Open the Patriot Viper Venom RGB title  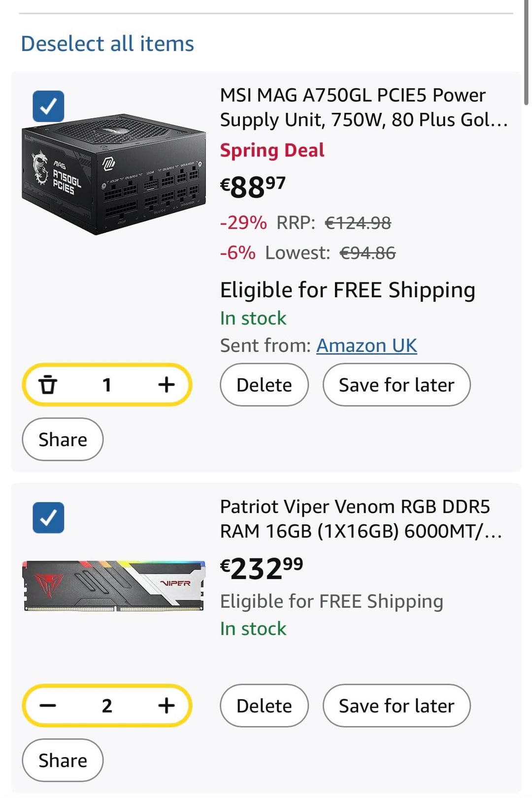tap(361, 519)
